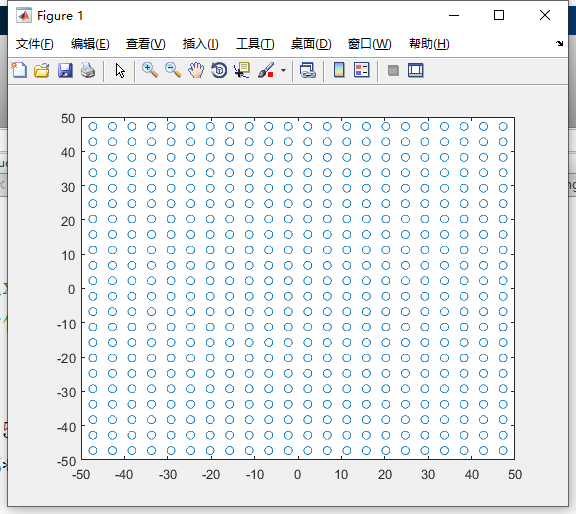Screen dimensions: 576x514
Task: Click the Link Plot tool
Action: pyautogui.click(x=307, y=70)
